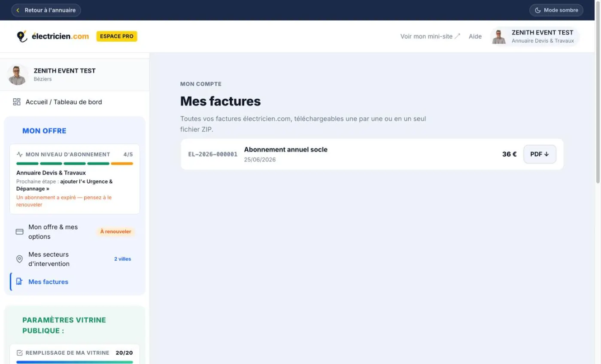
Task: Return to the directory with Retour à l'annuaire
Action: coord(46,10)
